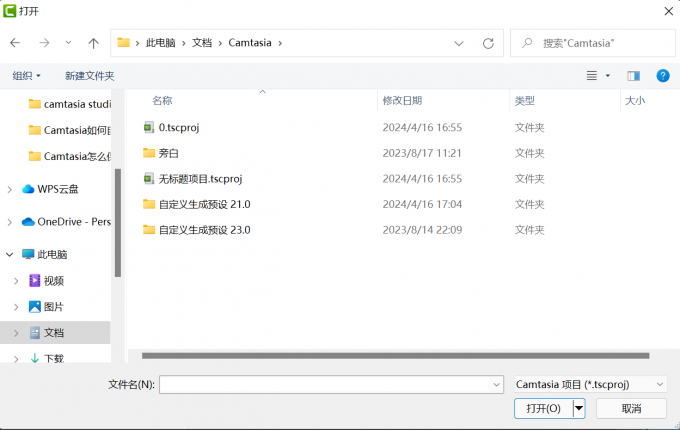Open the 组织 menu

coord(27,76)
